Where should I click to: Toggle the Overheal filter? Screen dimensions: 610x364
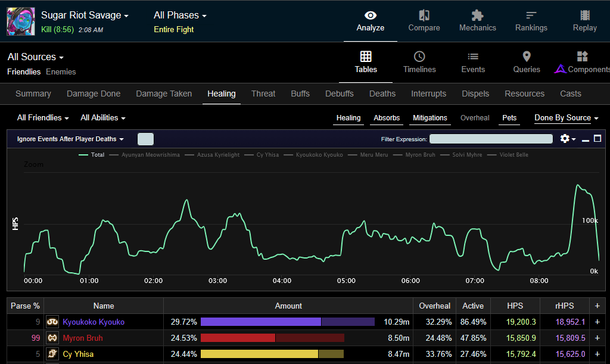[x=475, y=118]
